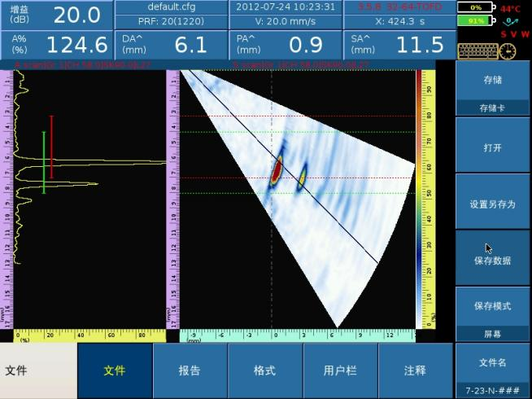Click the red gate marker in A-scan
The width and height of the screenshot is (532, 399).
(x=51, y=147)
